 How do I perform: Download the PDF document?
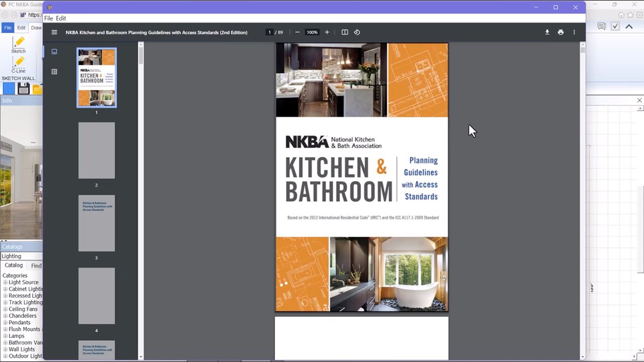tap(547, 32)
